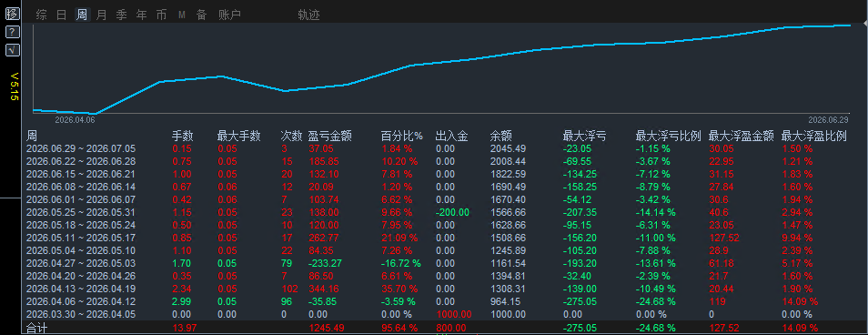The width and height of the screenshot is (868, 335).
Task: Open the 备 notes tab
Action: click(x=201, y=15)
